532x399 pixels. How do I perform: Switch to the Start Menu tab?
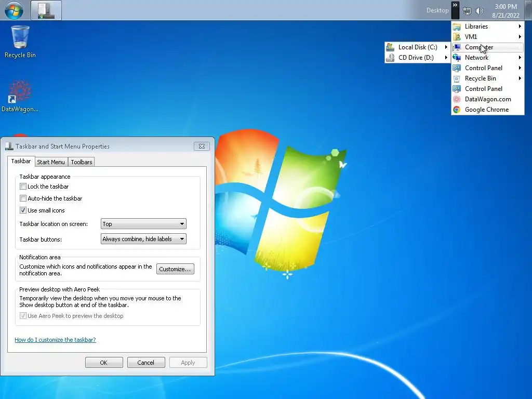pos(51,162)
